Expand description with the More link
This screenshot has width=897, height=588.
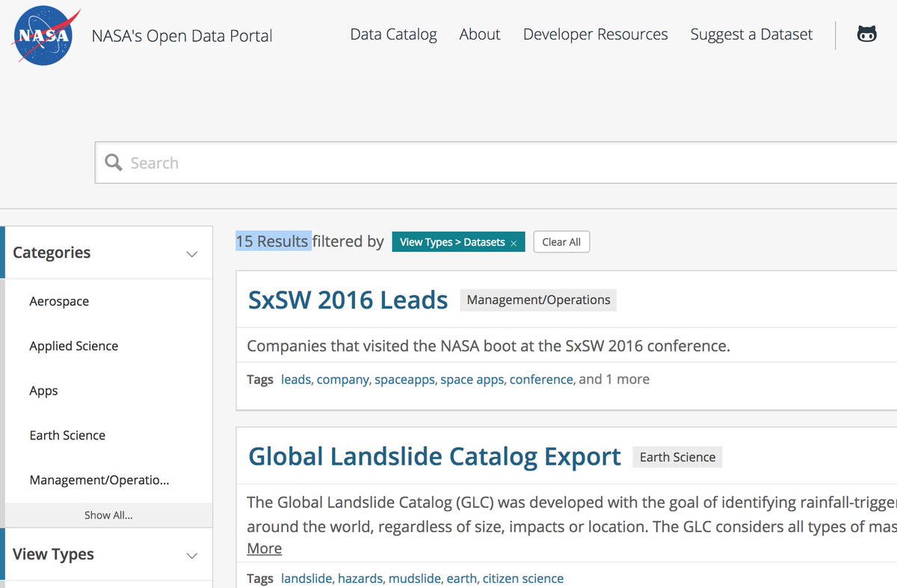[x=264, y=548]
